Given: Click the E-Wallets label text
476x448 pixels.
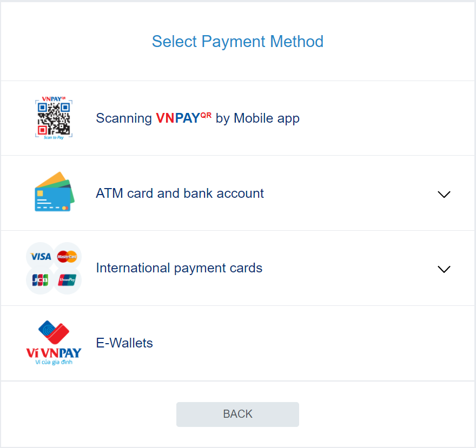Looking at the screenshot, I should 124,343.
